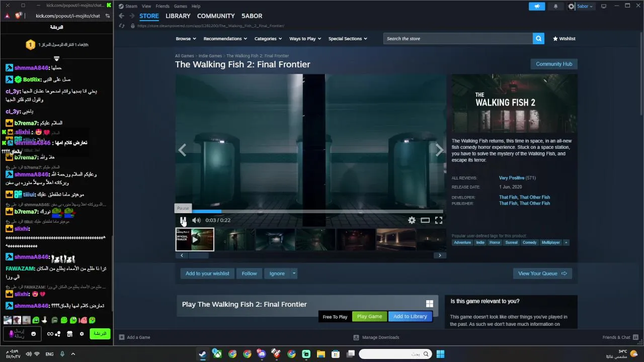Open Microsoft Store from the taskbar

point(336,354)
